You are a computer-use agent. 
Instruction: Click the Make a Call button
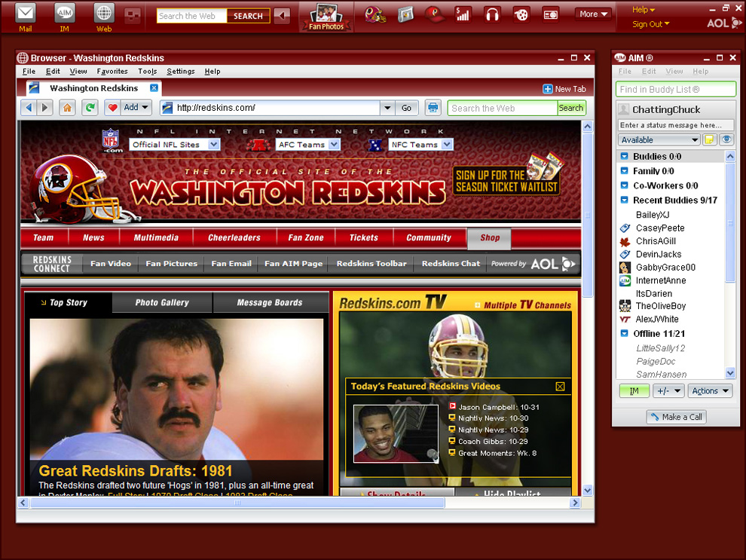pyautogui.click(x=676, y=417)
